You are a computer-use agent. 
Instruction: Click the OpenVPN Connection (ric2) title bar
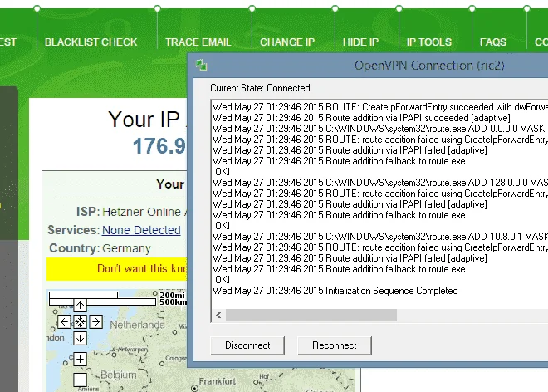(368, 66)
